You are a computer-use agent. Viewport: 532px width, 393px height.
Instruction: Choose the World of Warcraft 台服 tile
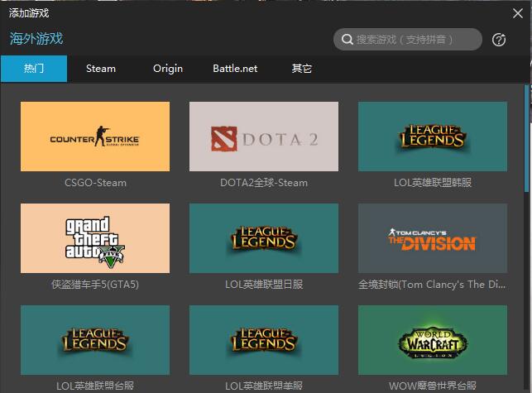(432, 341)
